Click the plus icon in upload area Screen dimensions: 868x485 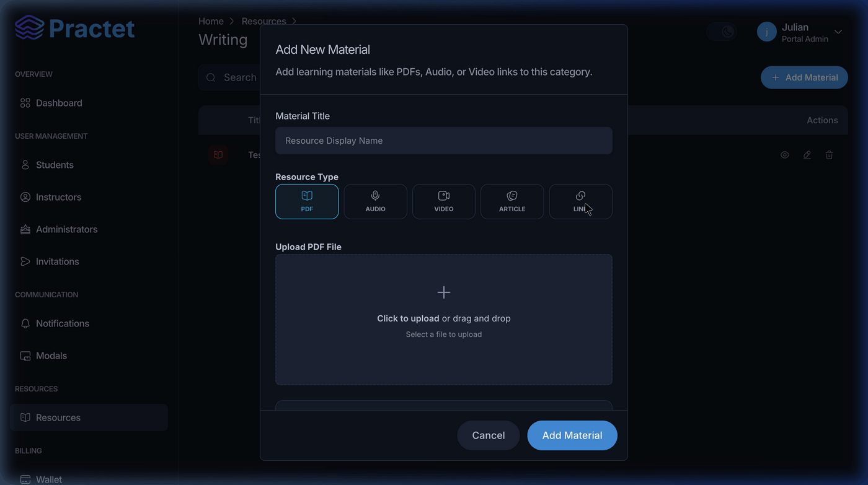tap(444, 292)
